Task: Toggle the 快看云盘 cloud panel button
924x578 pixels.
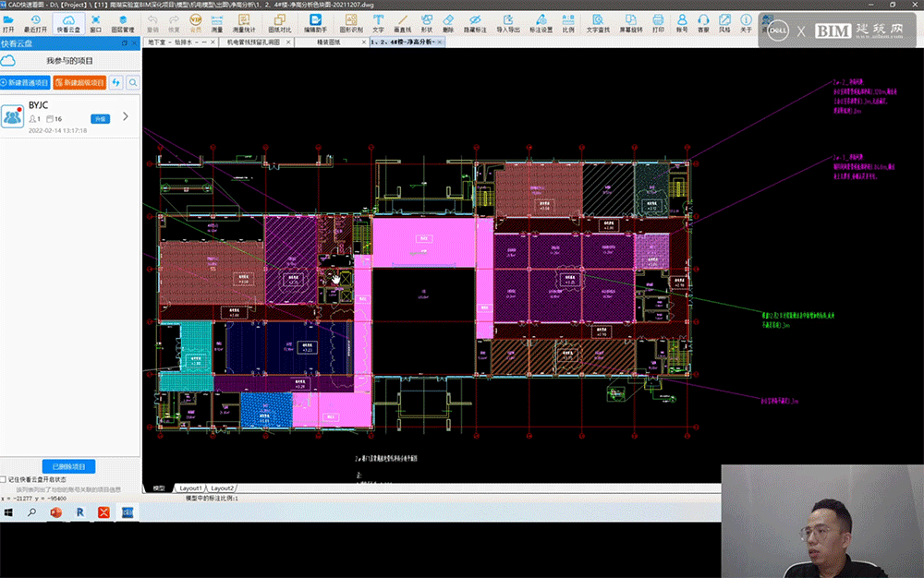Action: click(67, 22)
